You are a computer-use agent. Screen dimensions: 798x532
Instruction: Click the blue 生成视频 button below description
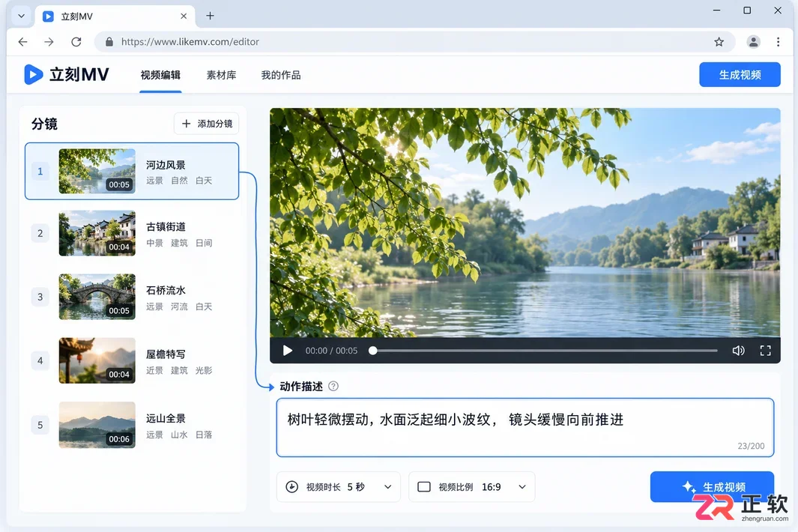(712, 487)
